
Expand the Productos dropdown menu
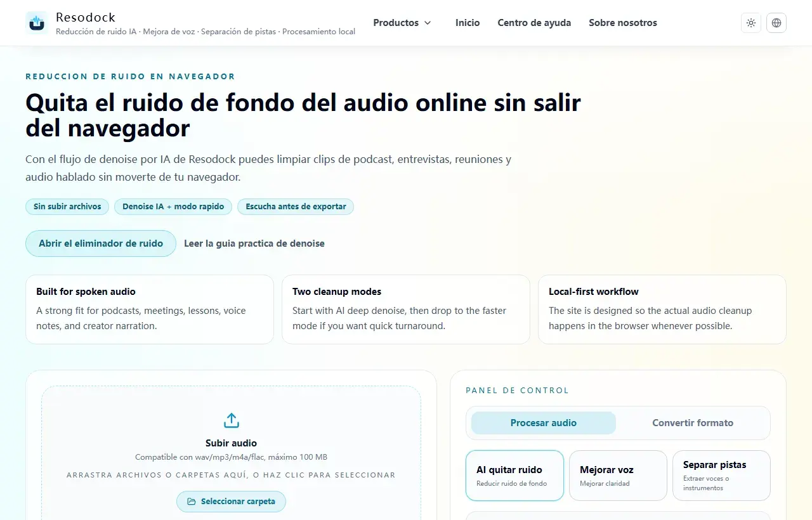click(402, 23)
